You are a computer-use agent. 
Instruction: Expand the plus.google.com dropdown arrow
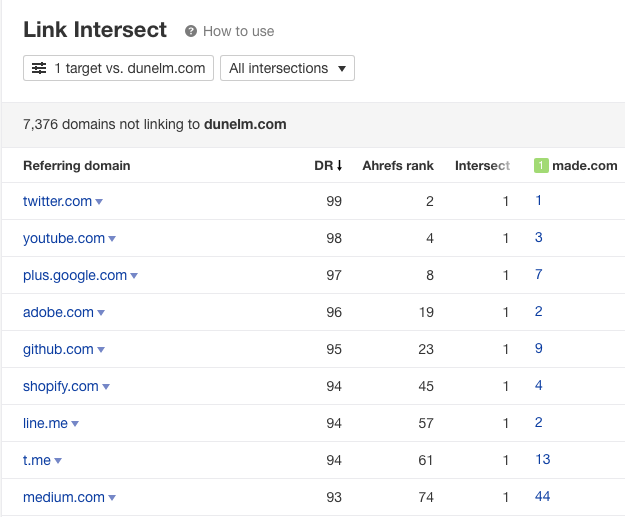click(134, 276)
